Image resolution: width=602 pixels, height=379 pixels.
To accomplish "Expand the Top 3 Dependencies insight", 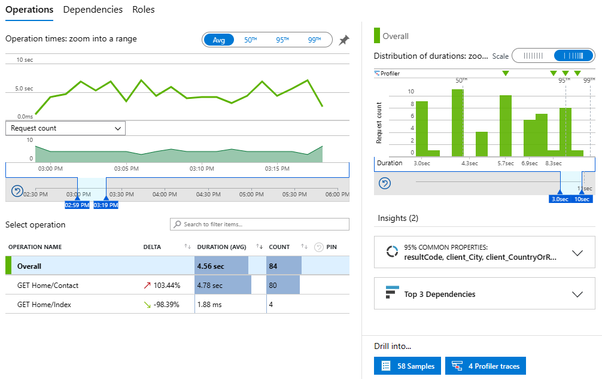I will click(x=577, y=294).
